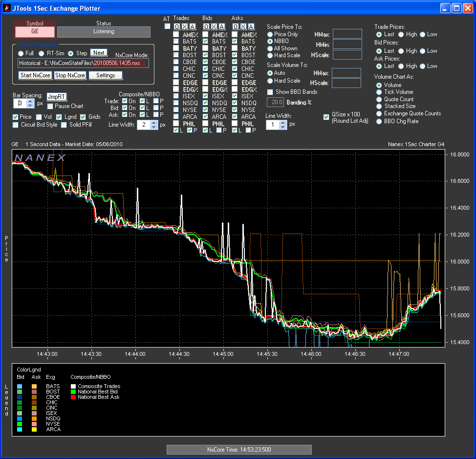Click the O button under Asks
This screenshot has height=459, width=476.
(236, 27)
